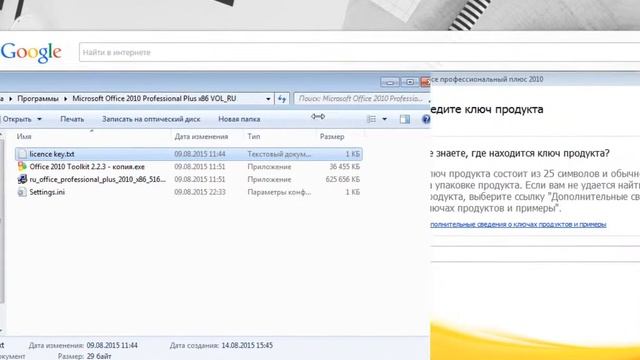The width and height of the screenshot is (640, 360).
Task: Click Текстовый докум... type cell
Action: click(x=279, y=154)
